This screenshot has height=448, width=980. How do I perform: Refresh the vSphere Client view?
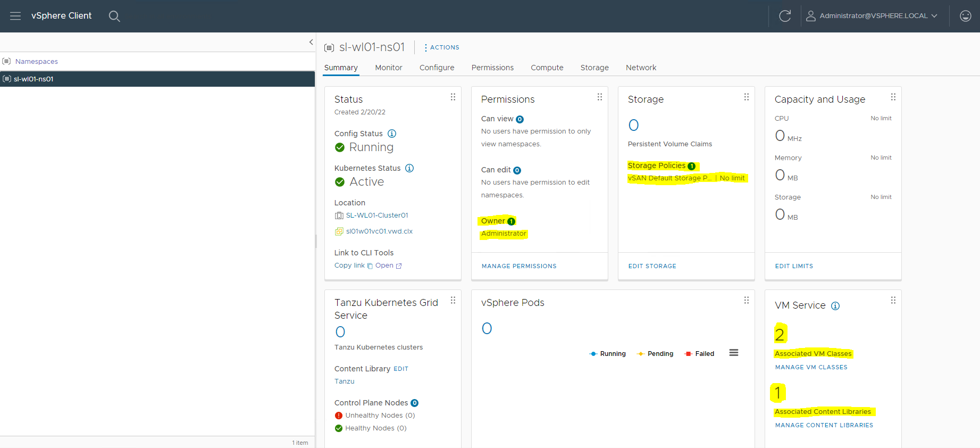(785, 16)
